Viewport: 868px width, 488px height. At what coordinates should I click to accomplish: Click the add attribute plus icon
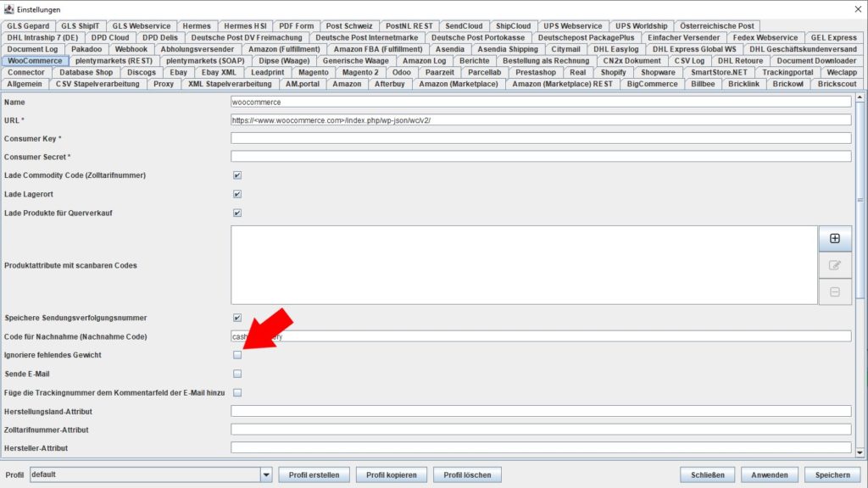tap(835, 238)
